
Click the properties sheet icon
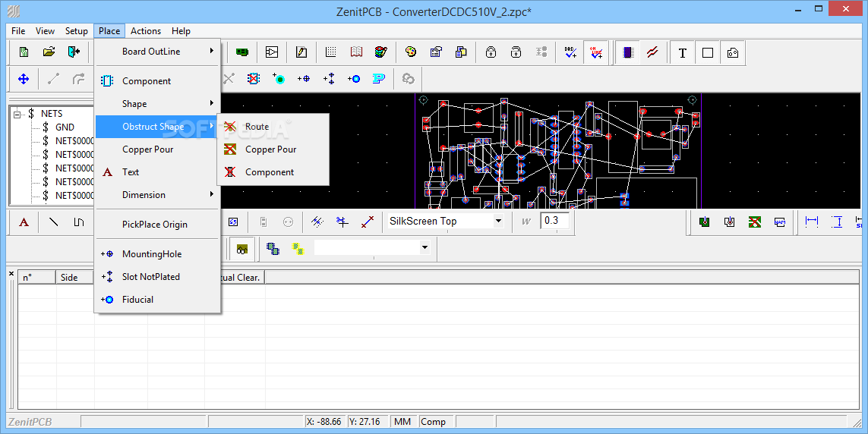pos(436,52)
